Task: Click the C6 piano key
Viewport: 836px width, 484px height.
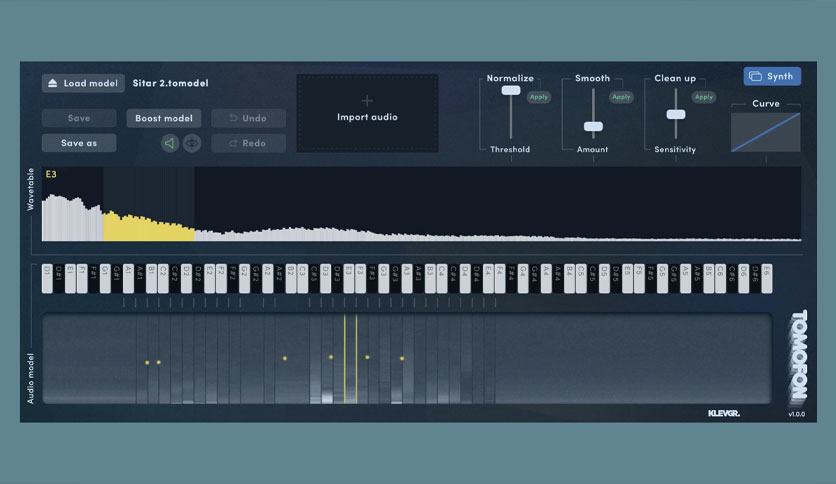Action: point(720,278)
